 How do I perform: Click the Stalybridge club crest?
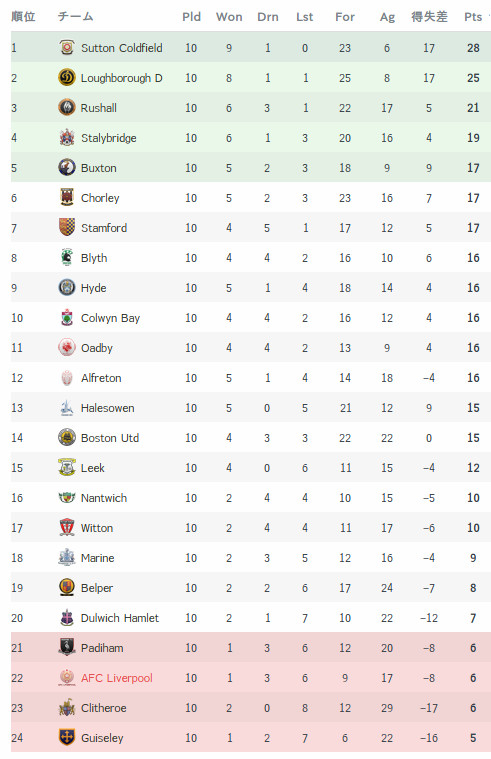67,137
